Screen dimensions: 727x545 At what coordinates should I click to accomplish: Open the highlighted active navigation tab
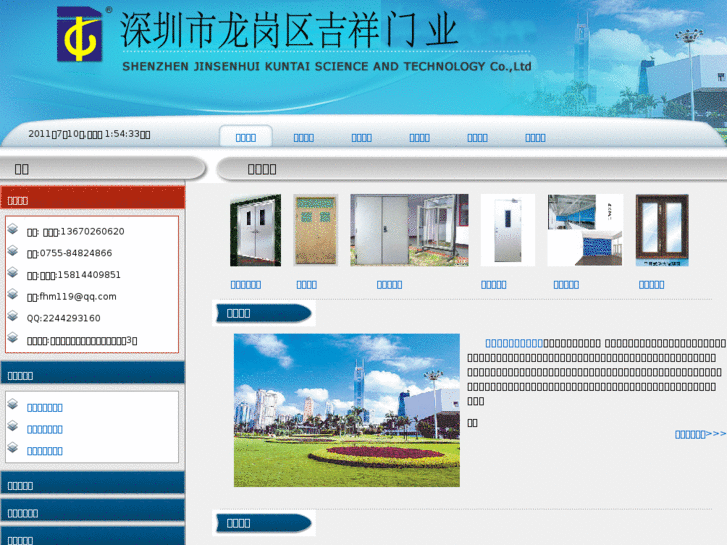tap(246, 137)
